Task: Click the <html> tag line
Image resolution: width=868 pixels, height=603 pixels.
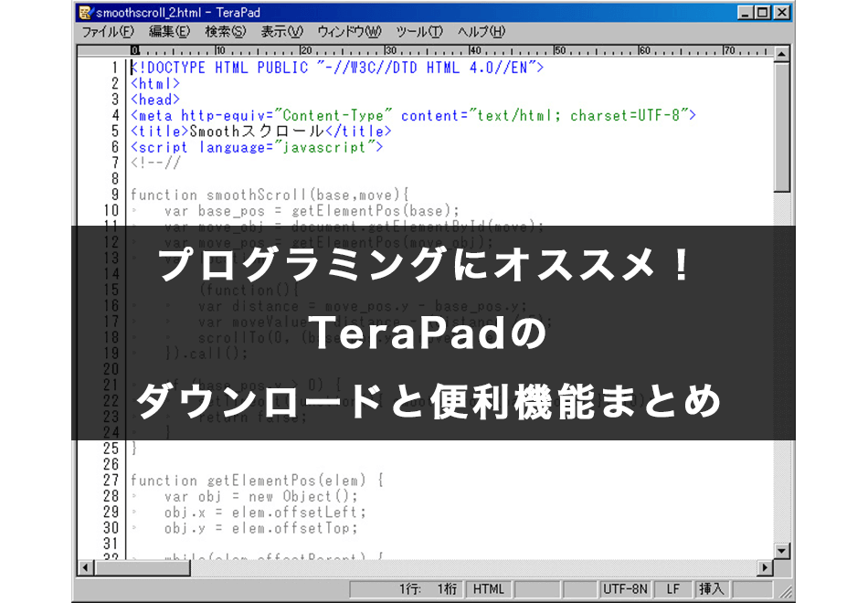Action: coord(155,84)
